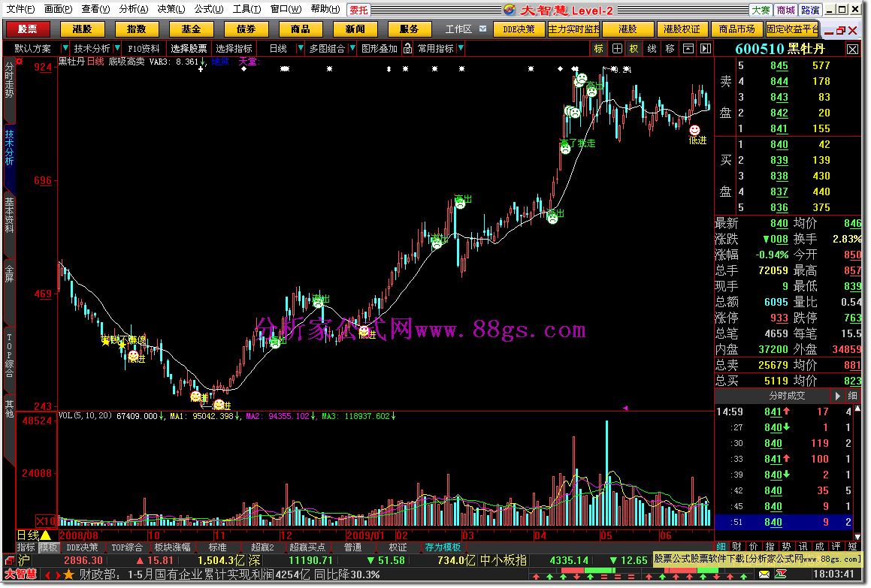Click the X10 volume scale icon
The width and height of the screenshot is (871, 588).
pyautogui.click(x=46, y=521)
